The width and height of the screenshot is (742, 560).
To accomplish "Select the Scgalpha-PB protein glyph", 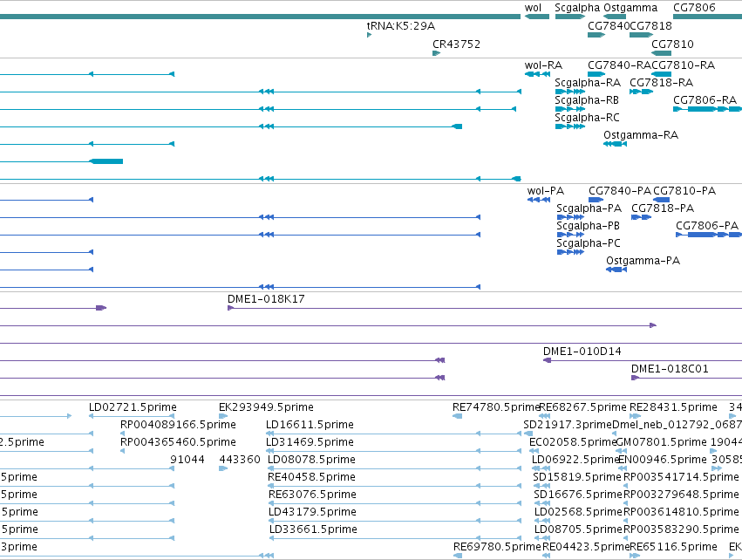I will pyautogui.click(x=571, y=235).
